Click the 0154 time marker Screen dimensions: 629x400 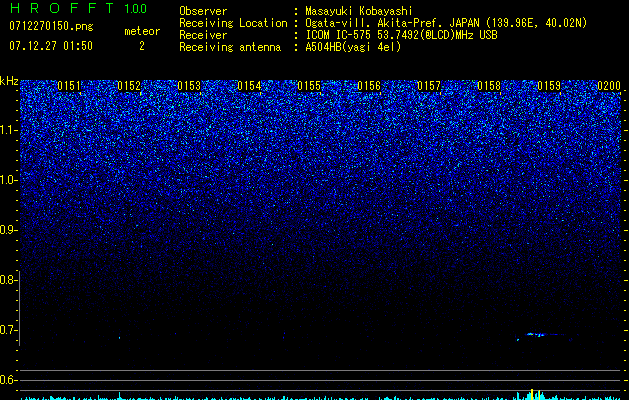[249, 86]
